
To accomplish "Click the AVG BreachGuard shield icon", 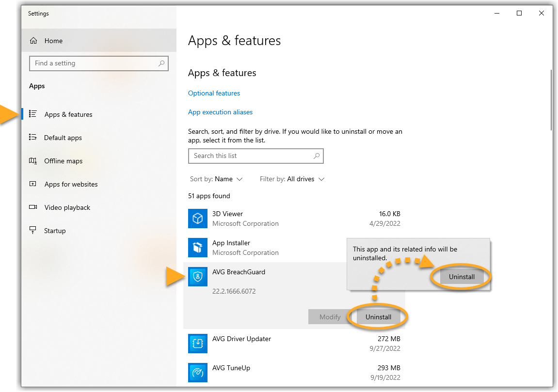I will (197, 277).
